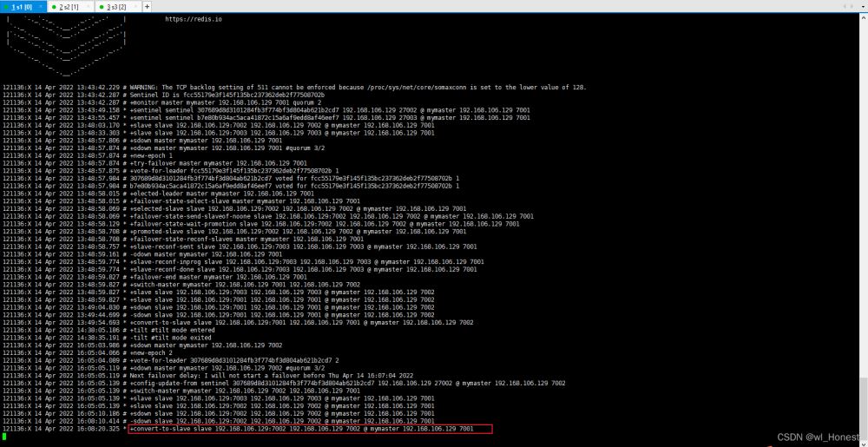Screen dimensions: 868x447
Task: Click the 13:48:59.827 +switch-master line
Action: coord(181,285)
